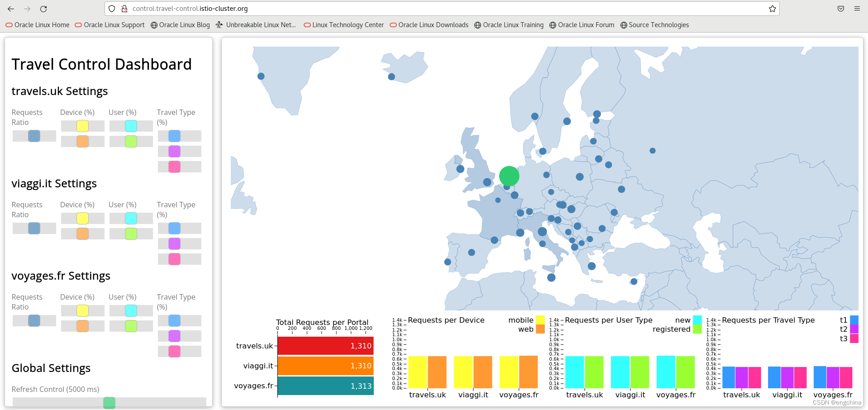Click voyages.fr blue t1 travel type slider
The height and width of the screenshot is (410, 868).
(174, 320)
